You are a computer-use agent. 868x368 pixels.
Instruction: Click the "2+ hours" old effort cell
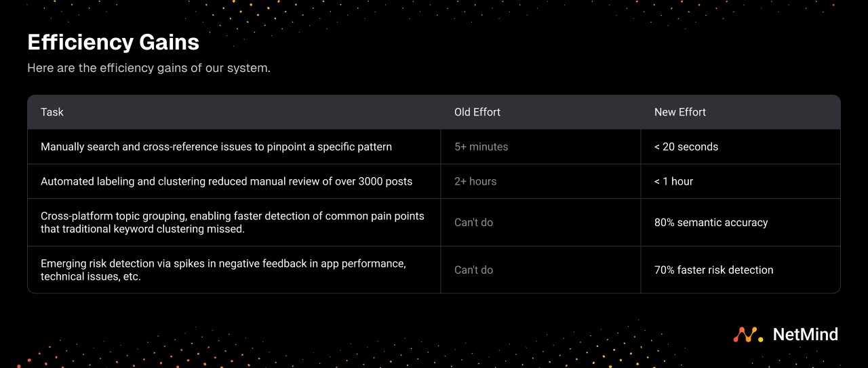pyautogui.click(x=475, y=181)
